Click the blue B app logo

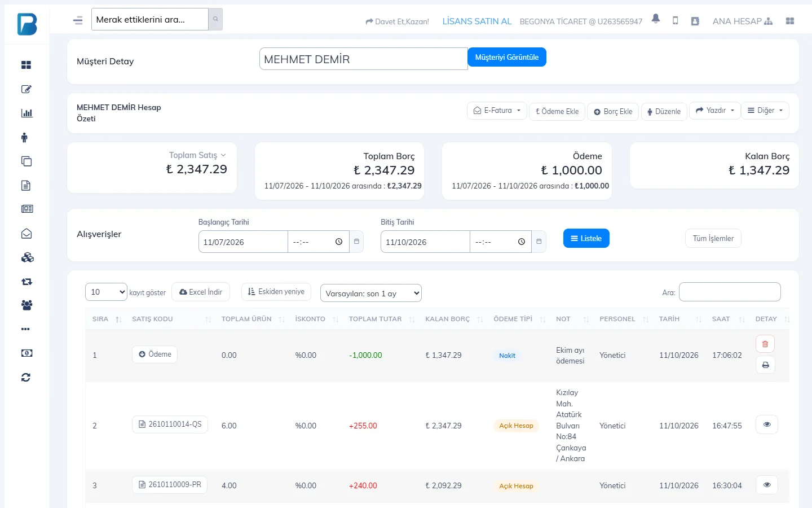(x=27, y=24)
